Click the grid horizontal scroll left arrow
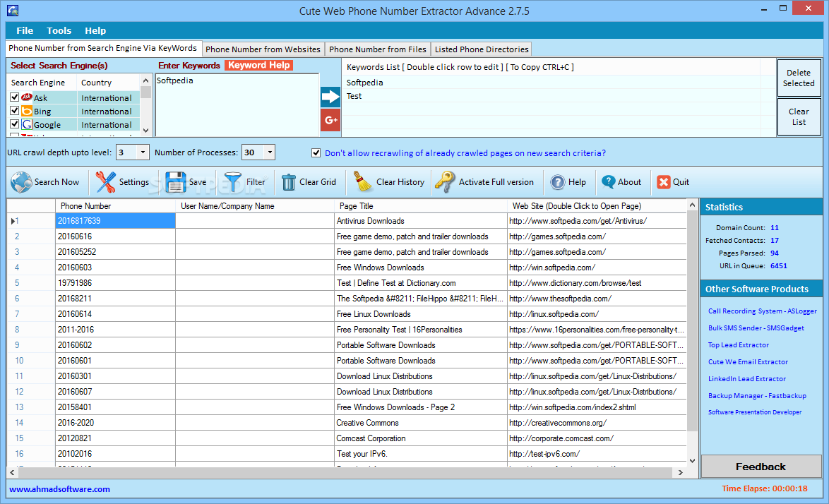 [x=12, y=472]
